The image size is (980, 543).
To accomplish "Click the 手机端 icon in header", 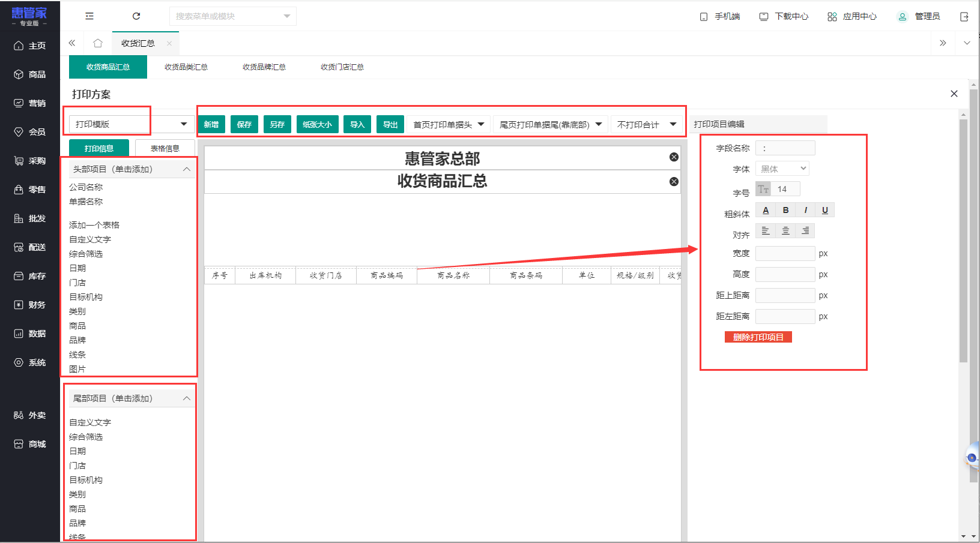I will point(704,17).
